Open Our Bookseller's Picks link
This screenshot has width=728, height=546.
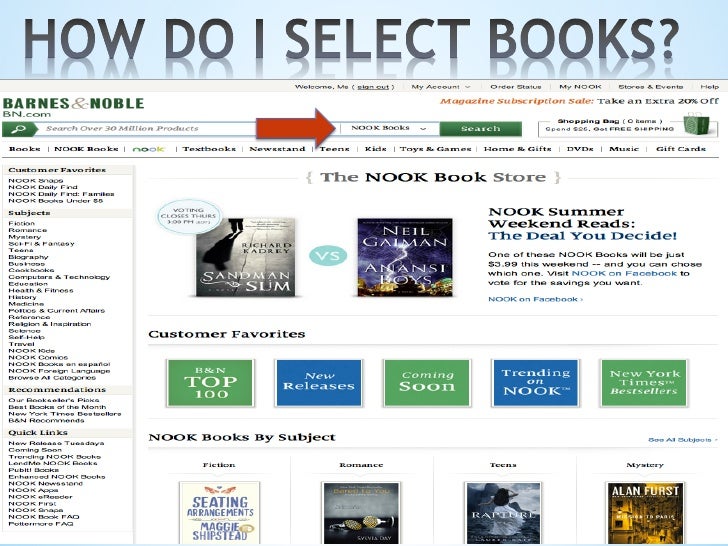pos(54,400)
